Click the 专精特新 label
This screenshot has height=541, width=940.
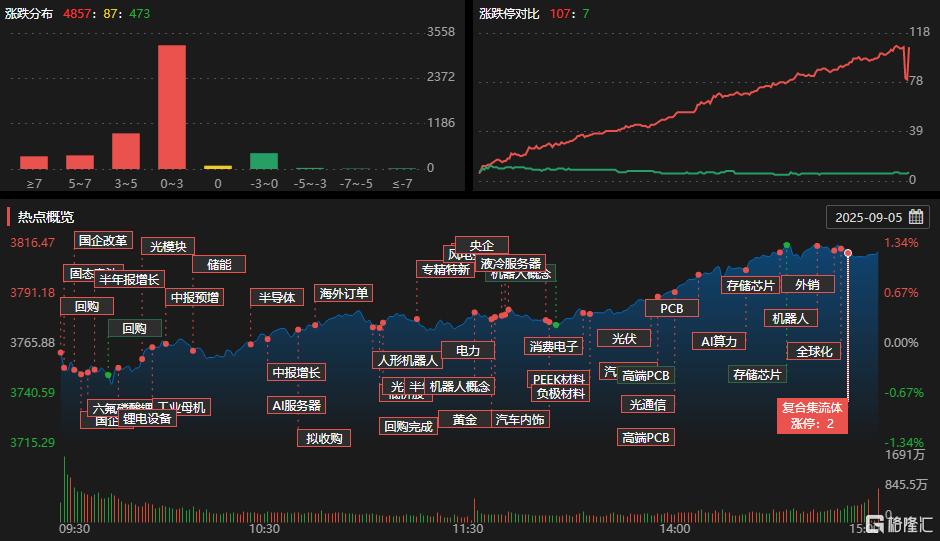(x=445, y=269)
